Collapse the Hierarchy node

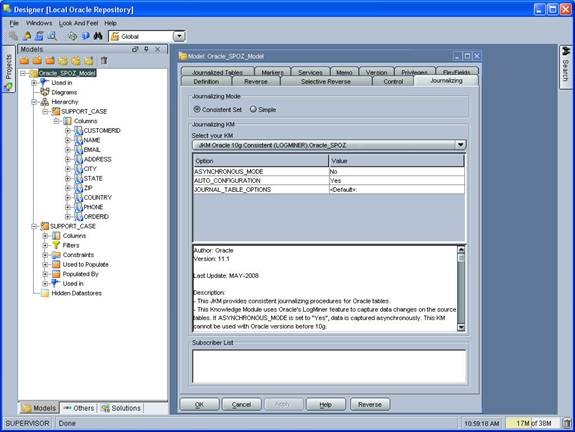tap(34, 102)
